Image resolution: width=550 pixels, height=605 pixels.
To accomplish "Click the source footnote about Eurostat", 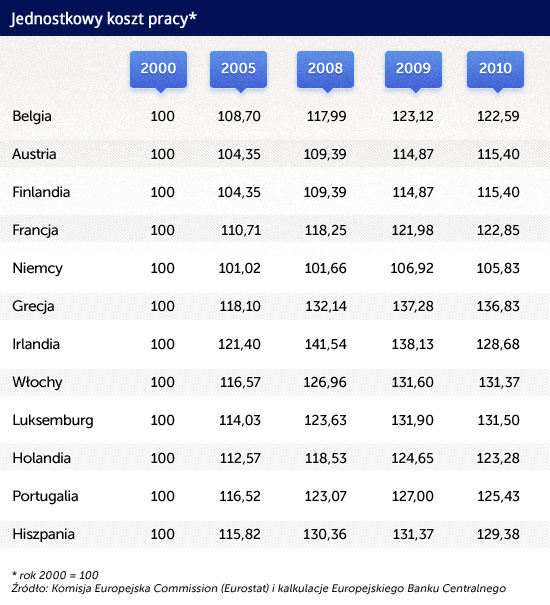I will [259, 588].
